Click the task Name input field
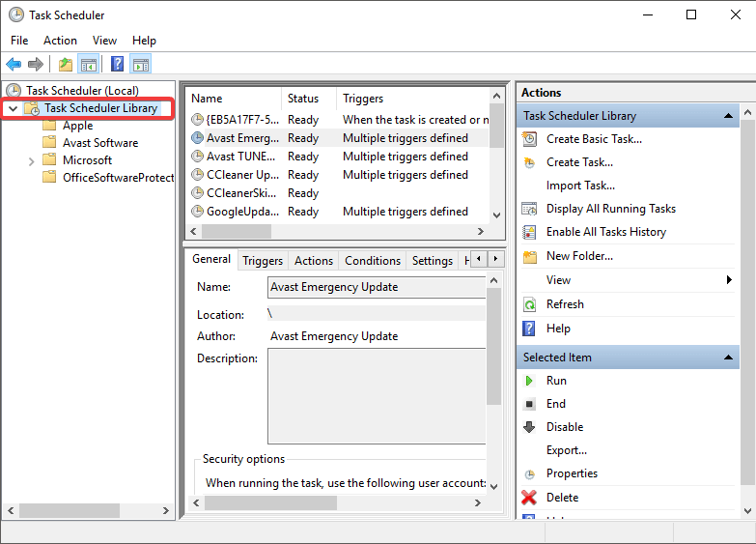This screenshot has width=756, height=544. [377, 287]
